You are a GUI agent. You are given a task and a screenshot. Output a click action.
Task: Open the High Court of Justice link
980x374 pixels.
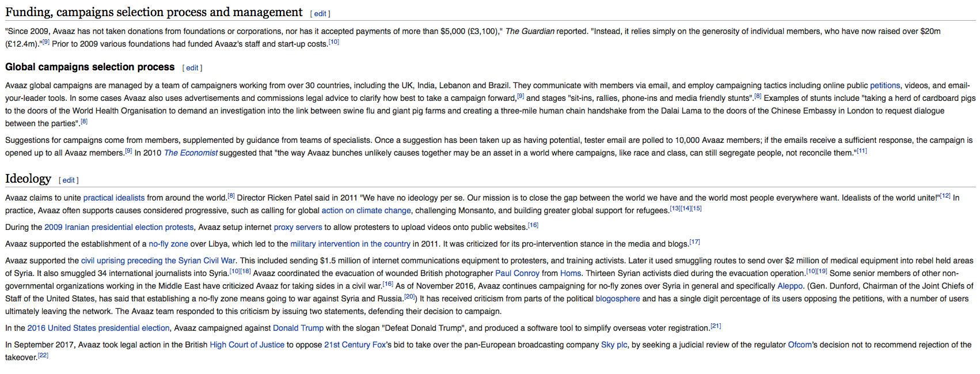click(x=247, y=345)
